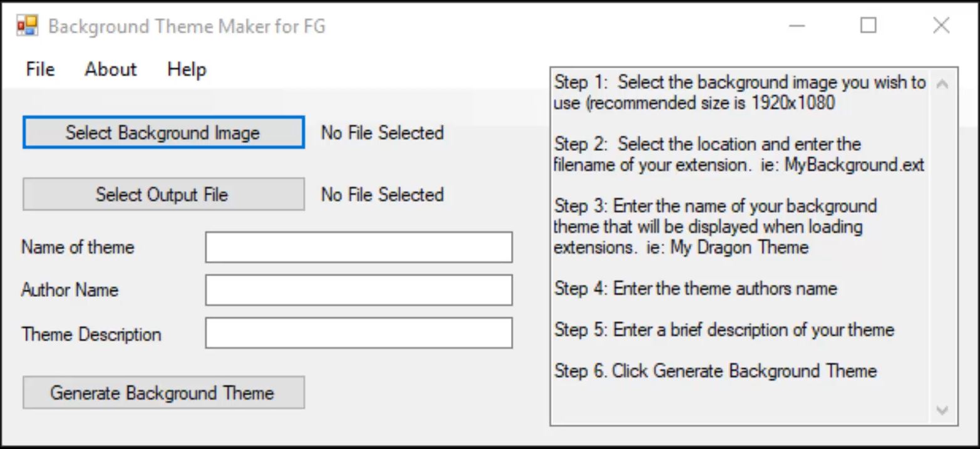Click the Select Background Image button

[163, 132]
